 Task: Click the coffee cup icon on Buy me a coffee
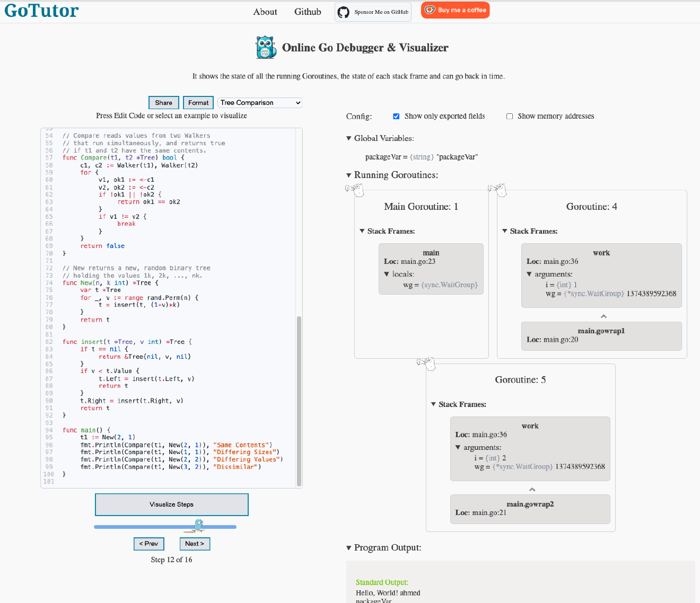tap(428, 10)
